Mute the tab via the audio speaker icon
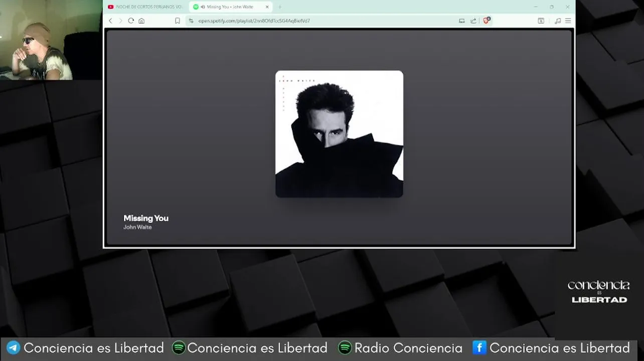 (x=203, y=7)
